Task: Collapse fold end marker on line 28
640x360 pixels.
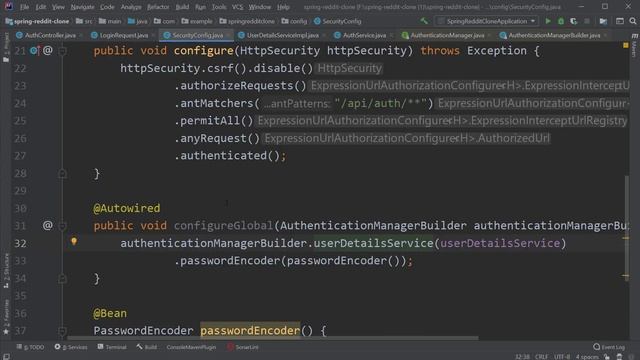Action: coord(62,174)
